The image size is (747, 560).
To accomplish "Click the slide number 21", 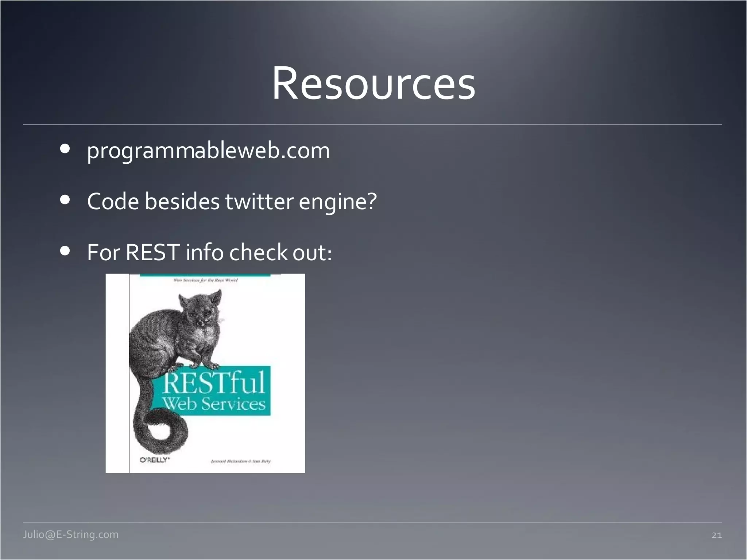I will 716,535.
